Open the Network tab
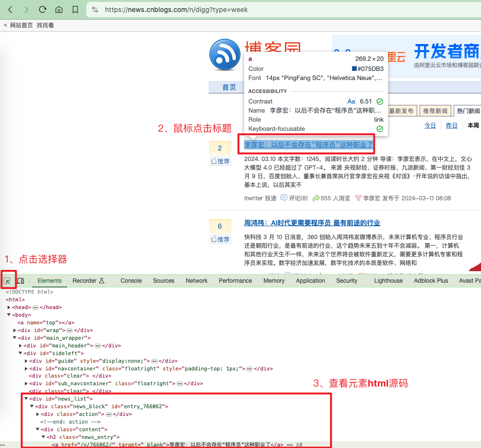Screen dimensions: 481x448 tap(196, 281)
